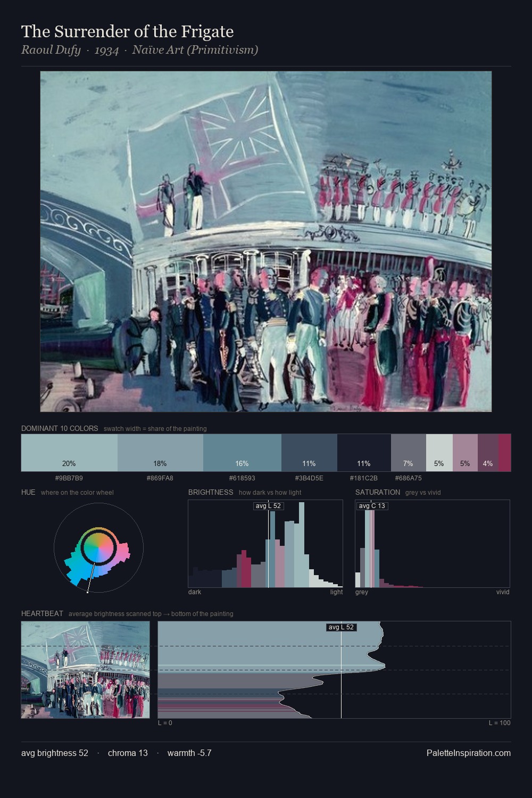Screen dimensions: 532x798
Task: Click the hue color wheel center
Action: (98, 547)
